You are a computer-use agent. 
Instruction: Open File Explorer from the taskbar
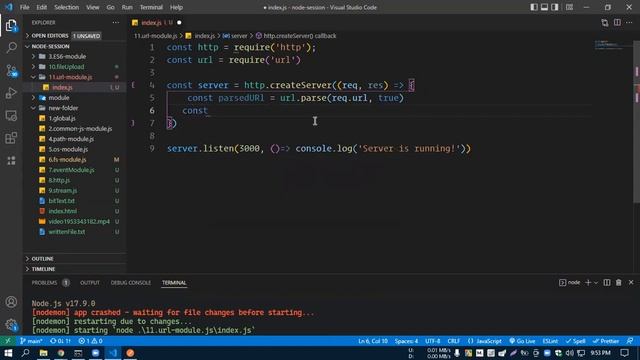point(43,353)
